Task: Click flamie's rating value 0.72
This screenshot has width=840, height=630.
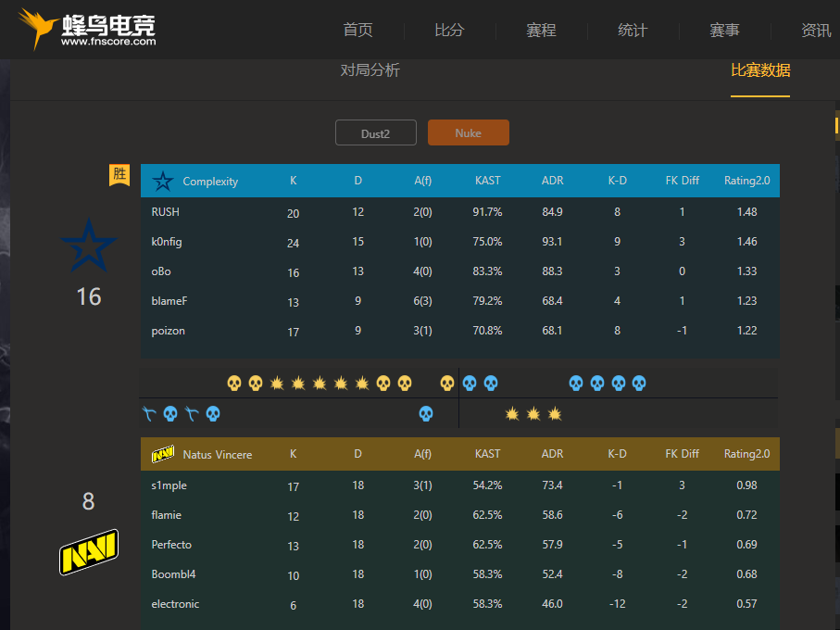Action: [746, 515]
